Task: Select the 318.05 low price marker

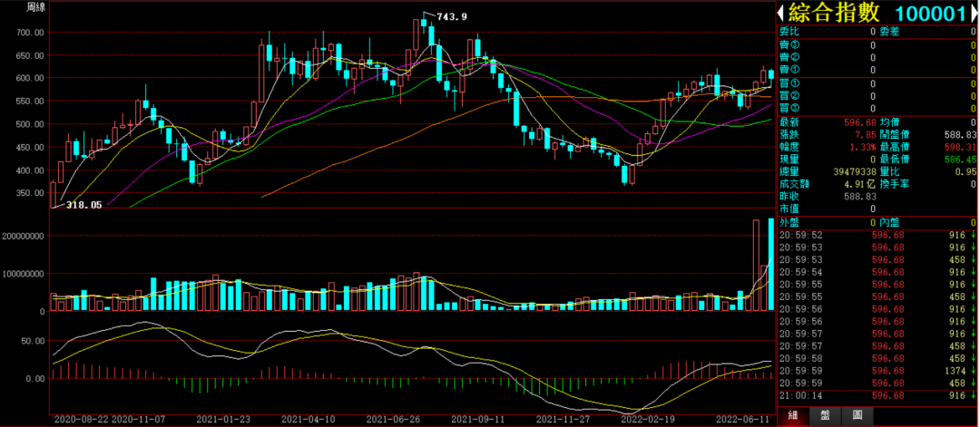Action: pos(83,204)
